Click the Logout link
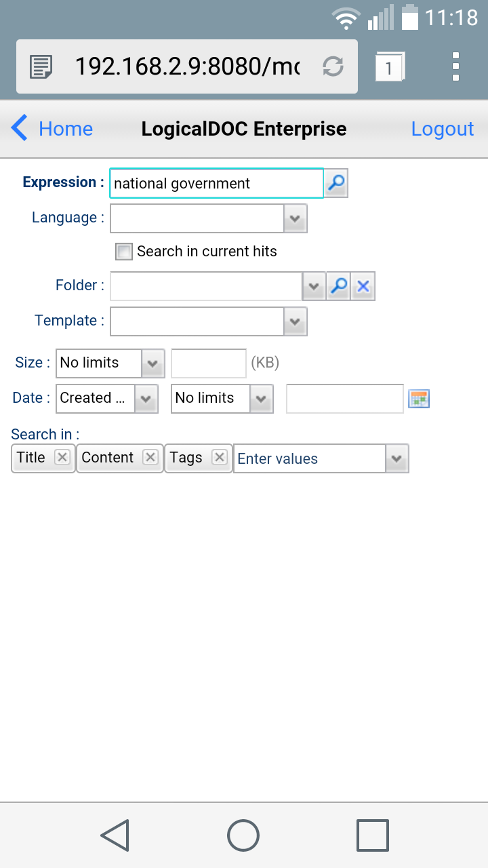 click(x=443, y=129)
